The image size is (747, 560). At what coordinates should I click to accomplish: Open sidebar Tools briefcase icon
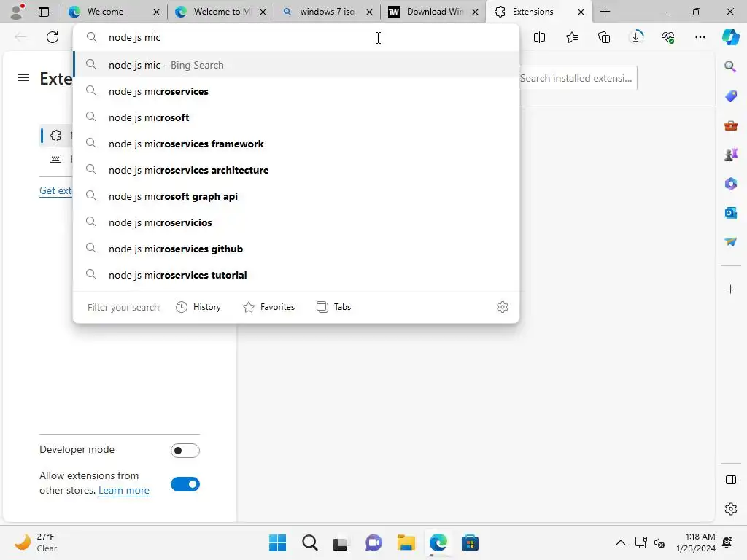[x=730, y=125]
